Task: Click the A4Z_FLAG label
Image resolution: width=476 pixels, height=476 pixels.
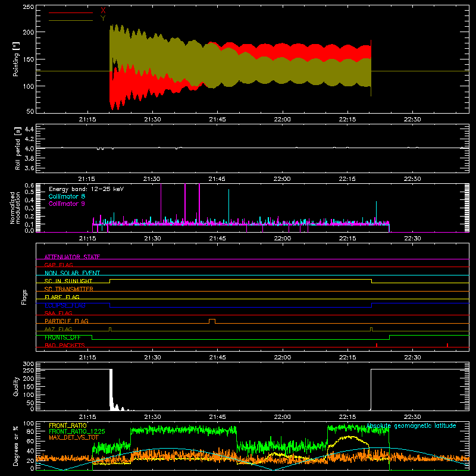Action: [x=58, y=329]
